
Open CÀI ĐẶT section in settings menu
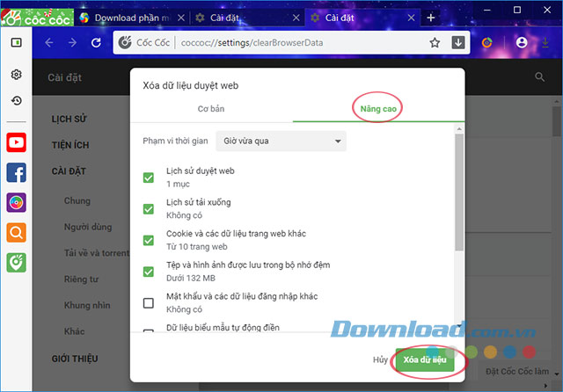click(69, 171)
